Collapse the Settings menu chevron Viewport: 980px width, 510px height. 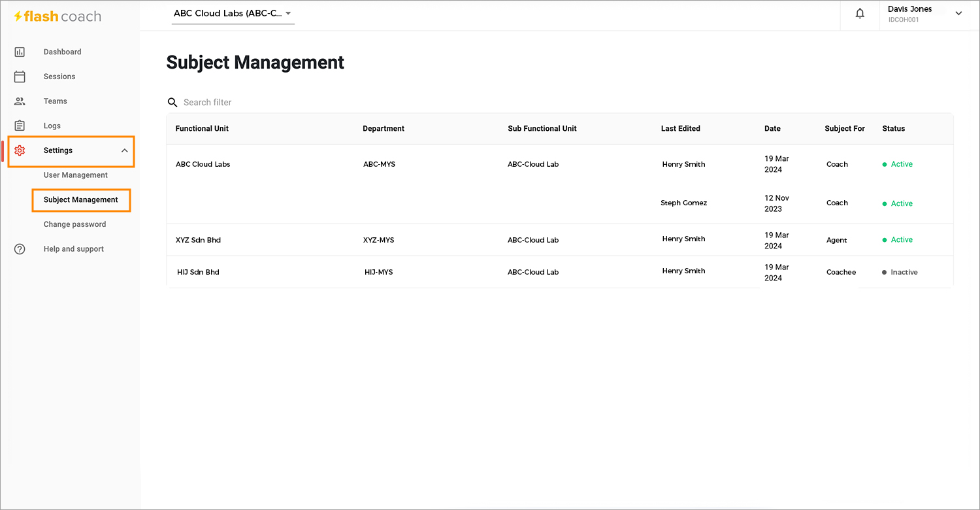click(x=125, y=151)
